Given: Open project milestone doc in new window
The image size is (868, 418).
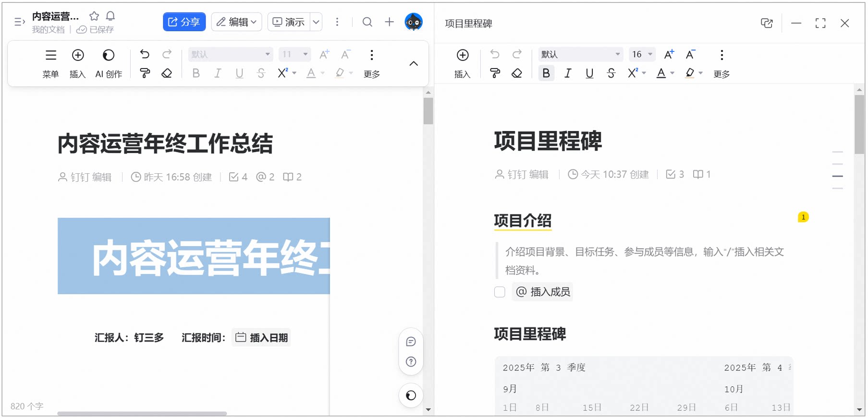Looking at the screenshot, I should click(767, 23).
